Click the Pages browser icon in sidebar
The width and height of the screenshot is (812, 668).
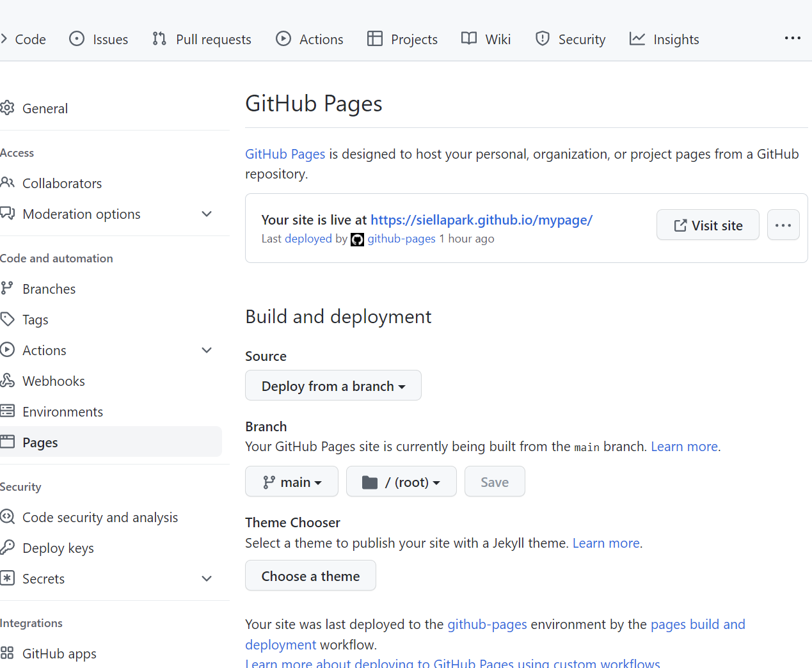coord(7,441)
